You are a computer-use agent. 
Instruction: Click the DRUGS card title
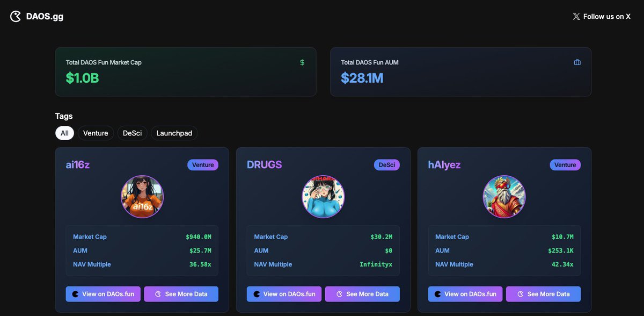coord(264,164)
